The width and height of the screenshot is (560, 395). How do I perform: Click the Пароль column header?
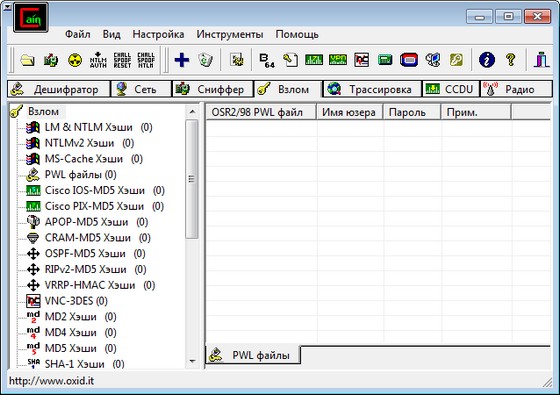pos(412,112)
